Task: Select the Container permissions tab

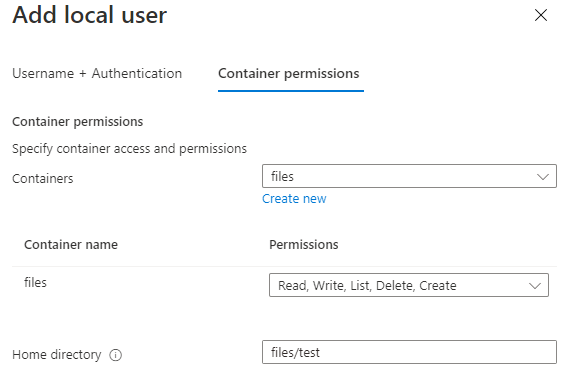Action: (289, 74)
